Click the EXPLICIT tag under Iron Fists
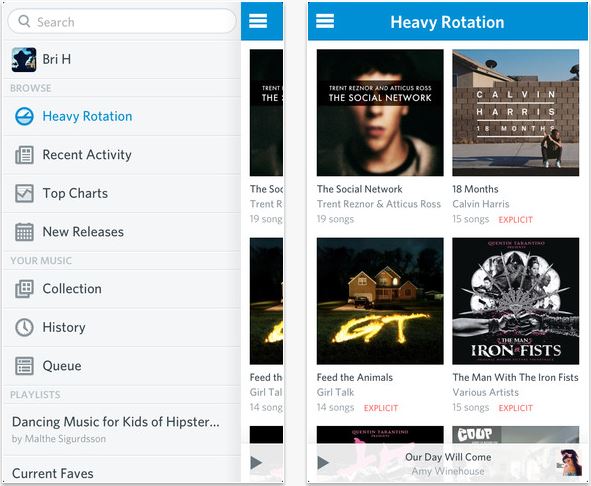Image resolution: width=591 pixels, height=486 pixels. click(x=516, y=408)
